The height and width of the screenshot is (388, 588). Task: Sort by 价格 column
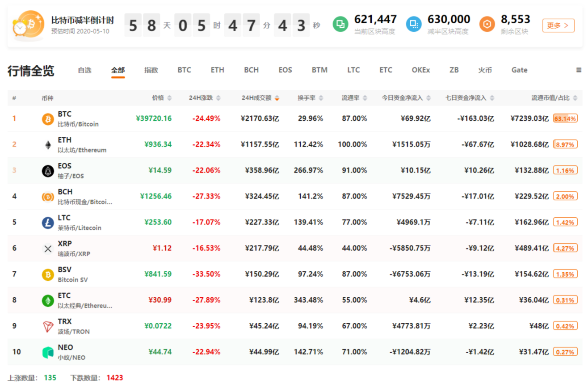point(162,98)
